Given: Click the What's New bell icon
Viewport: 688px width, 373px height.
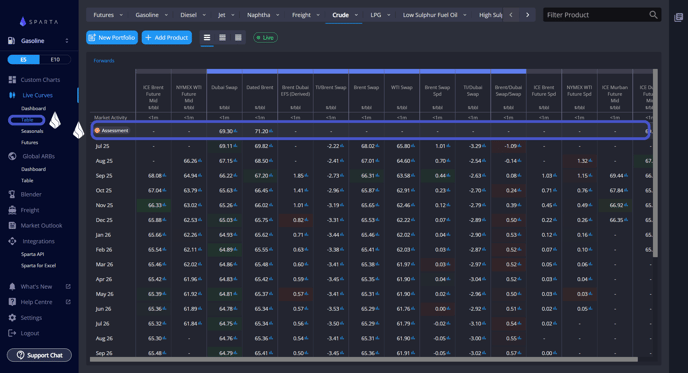Looking at the screenshot, I should point(12,287).
